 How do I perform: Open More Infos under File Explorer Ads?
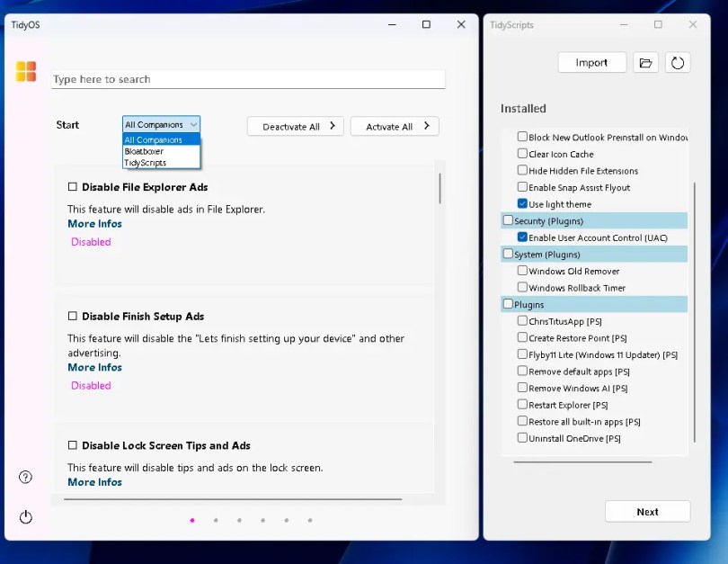tap(94, 223)
